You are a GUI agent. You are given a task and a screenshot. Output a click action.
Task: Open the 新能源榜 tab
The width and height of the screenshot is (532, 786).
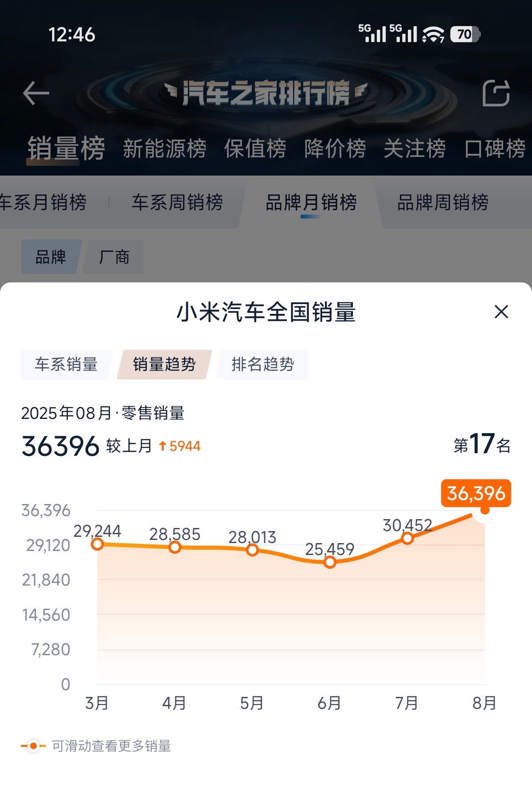pyautogui.click(x=164, y=149)
